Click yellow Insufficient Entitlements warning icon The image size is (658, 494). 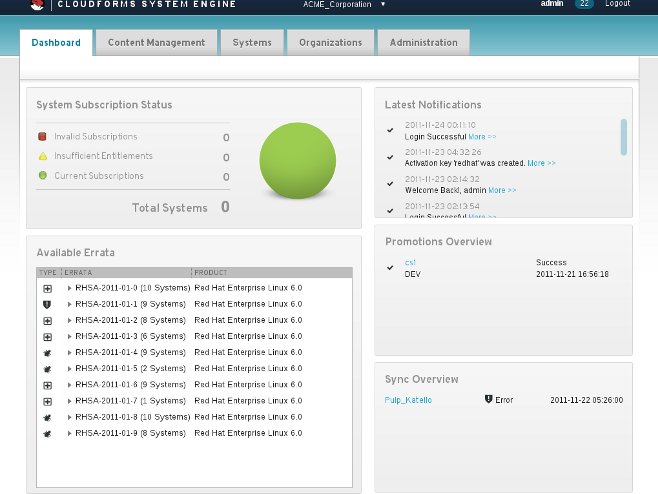[x=43, y=156]
